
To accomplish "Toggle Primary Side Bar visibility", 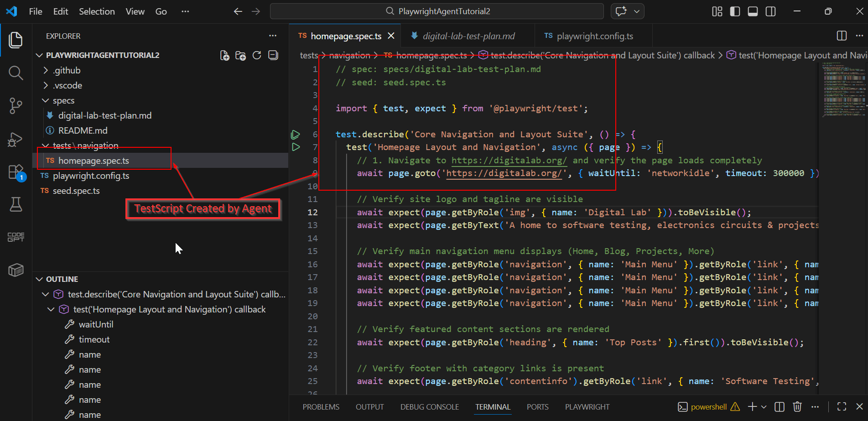I will point(735,11).
